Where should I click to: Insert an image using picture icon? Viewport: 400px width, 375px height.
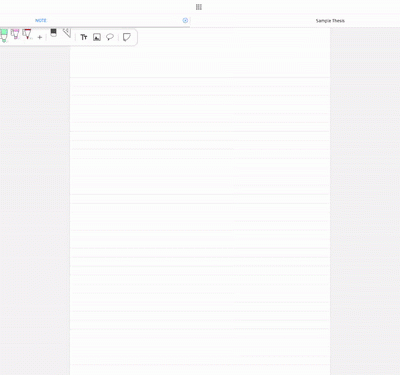point(97,37)
